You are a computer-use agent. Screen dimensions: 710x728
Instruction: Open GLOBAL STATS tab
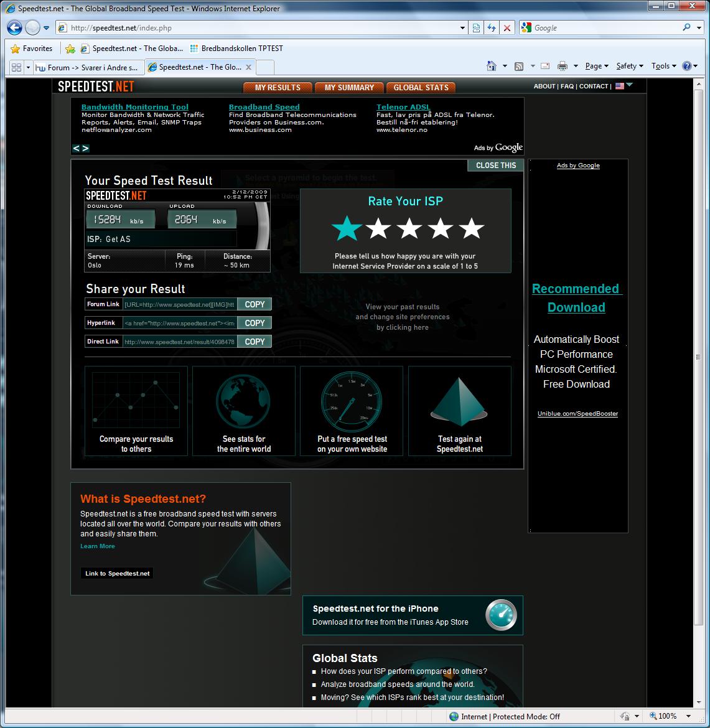(421, 87)
